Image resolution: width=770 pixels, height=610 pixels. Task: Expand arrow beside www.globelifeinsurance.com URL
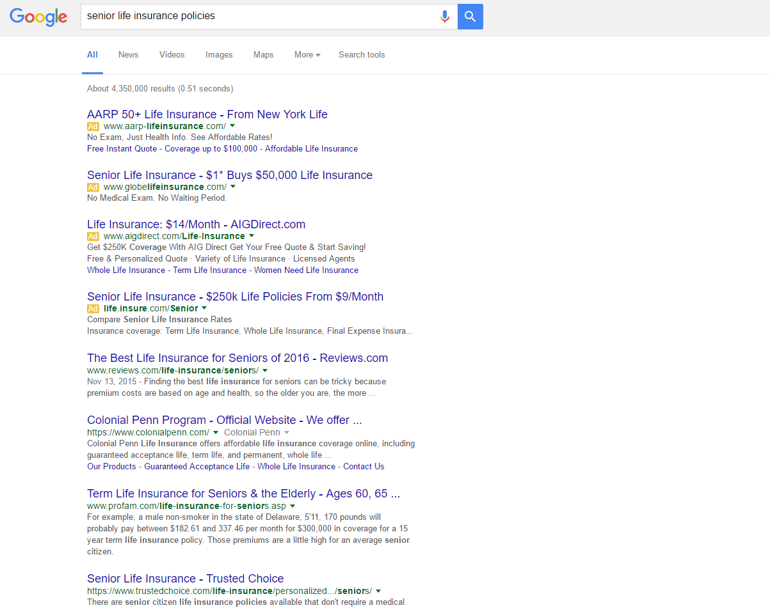coord(233,187)
